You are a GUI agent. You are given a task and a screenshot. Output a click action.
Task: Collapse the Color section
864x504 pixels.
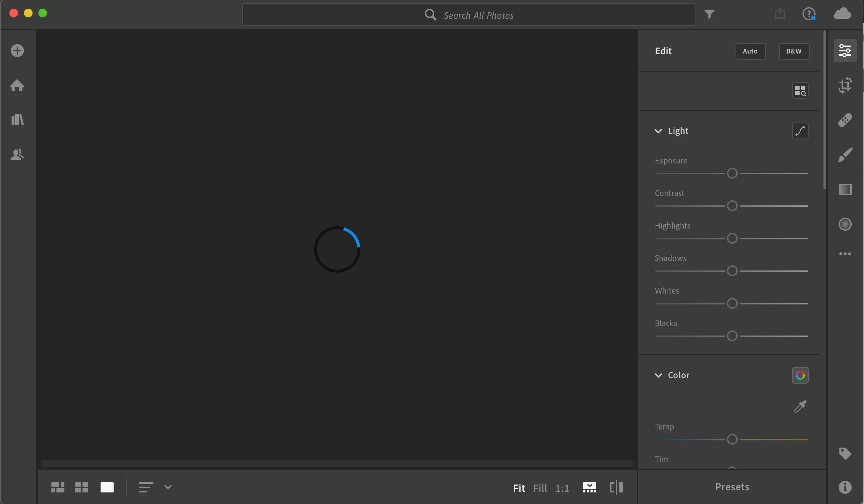click(658, 375)
